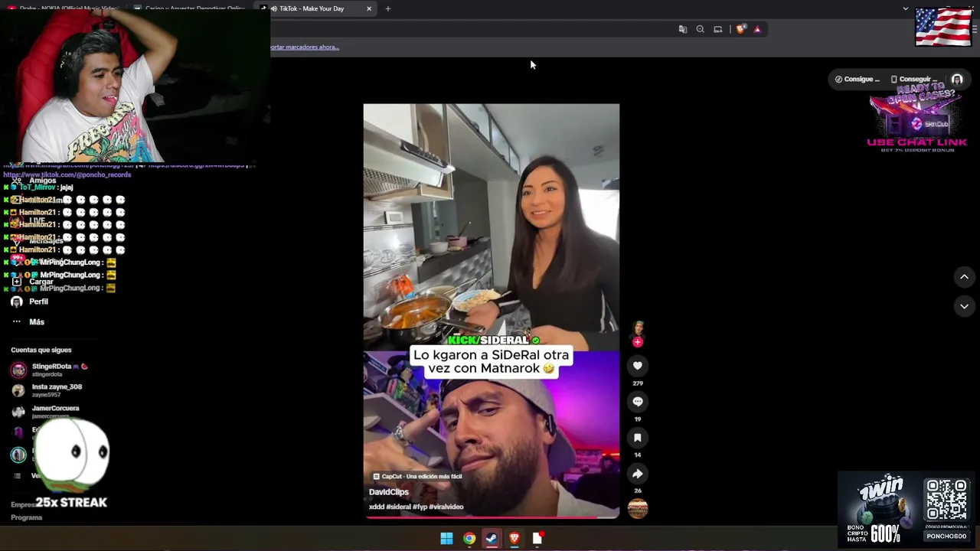Viewport: 980px width, 551px height.
Task: Like the TikTok video with the heart icon
Action: tap(638, 366)
